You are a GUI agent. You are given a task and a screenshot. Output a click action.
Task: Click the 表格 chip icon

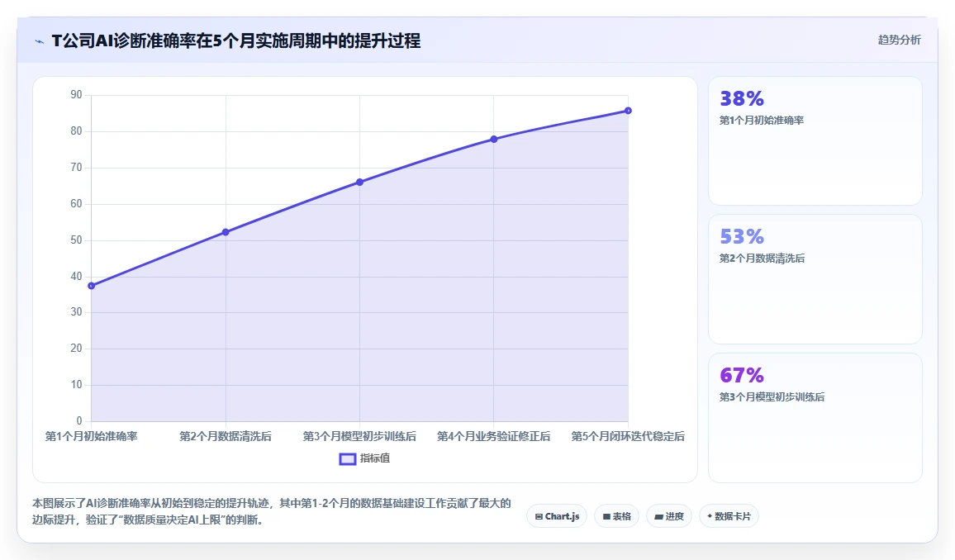(x=606, y=517)
